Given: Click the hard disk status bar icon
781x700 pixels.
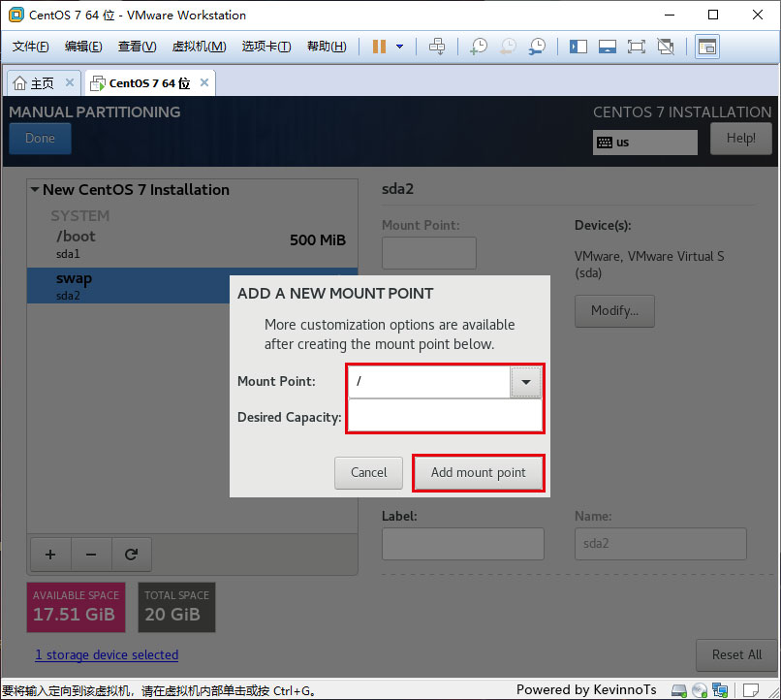Looking at the screenshot, I should (679, 690).
